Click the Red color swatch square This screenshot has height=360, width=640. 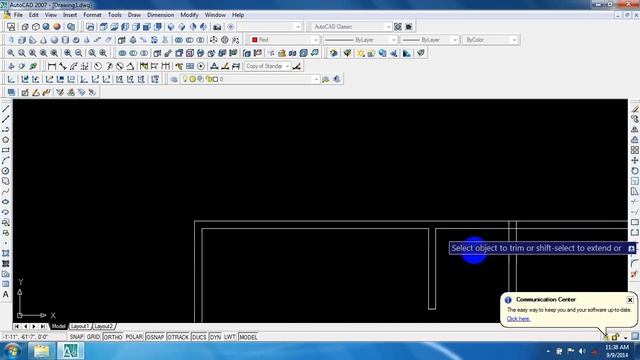coord(255,40)
